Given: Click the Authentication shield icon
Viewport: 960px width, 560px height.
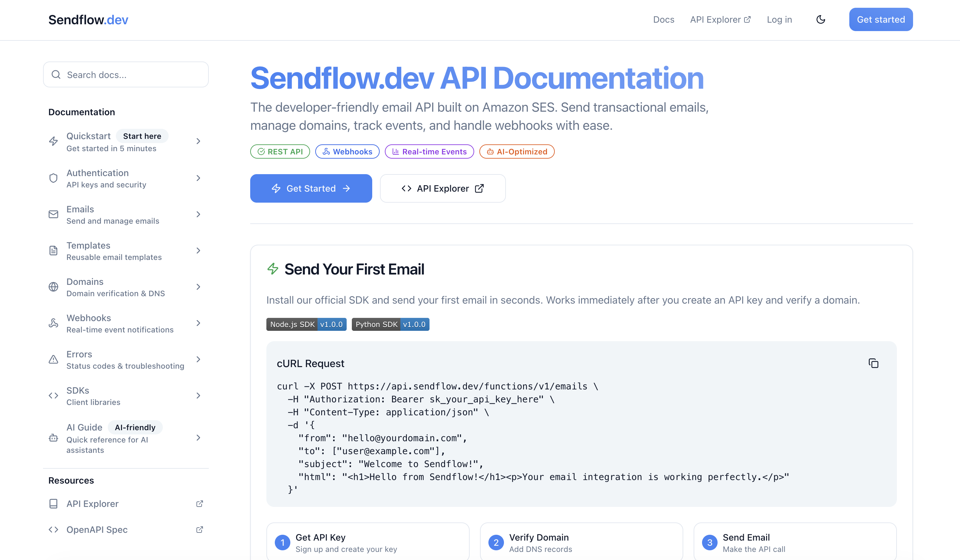Looking at the screenshot, I should tap(53, 178).
